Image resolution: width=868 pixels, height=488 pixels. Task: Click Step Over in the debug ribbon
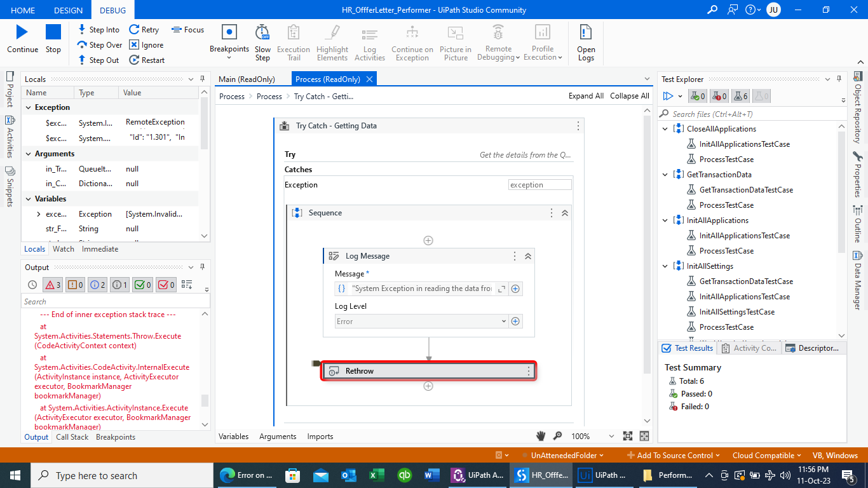100,45
